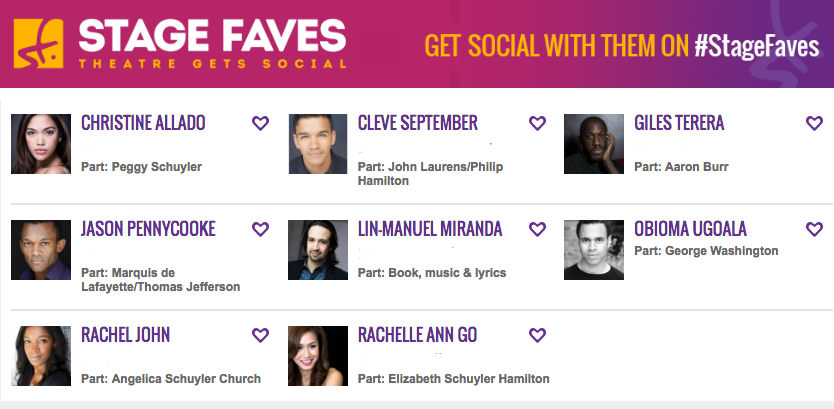
Task: Open Obioma Ugoala's headshot photo
Action: click(594, 250)
